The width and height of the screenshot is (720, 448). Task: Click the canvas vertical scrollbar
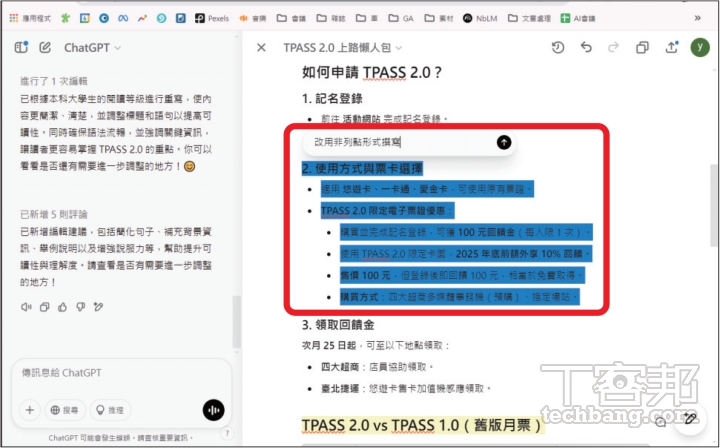(x=714, y=207)
